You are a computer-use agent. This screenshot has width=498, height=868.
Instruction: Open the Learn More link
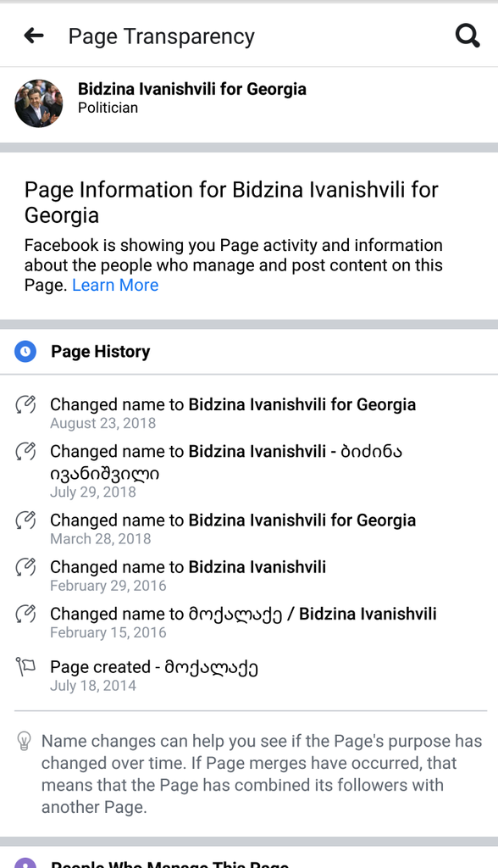click(115, 285)
